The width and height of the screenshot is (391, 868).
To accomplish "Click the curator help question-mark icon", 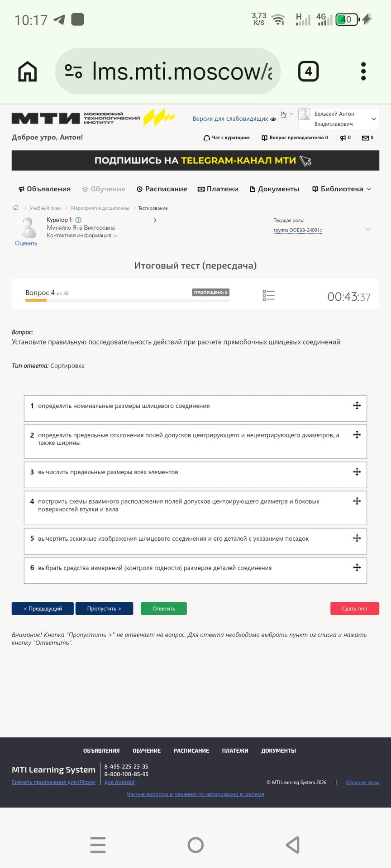I will point(78,220).
